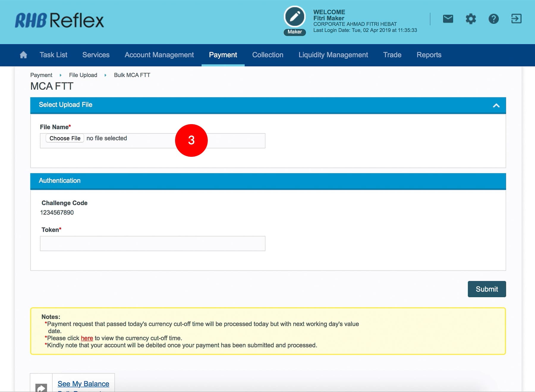Viewport: 535px width, 392px height.
Task: Follow the 'here' currency cut-off link
Action: pos(87,338)
